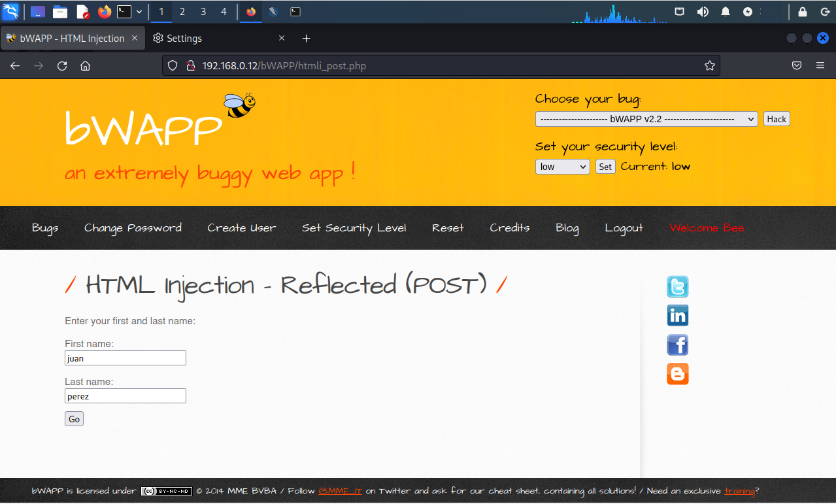This screenshot has width=836, height=504.
Task: Expand the terminal launcher dropdown arrow
Action: tap(139, 12)
